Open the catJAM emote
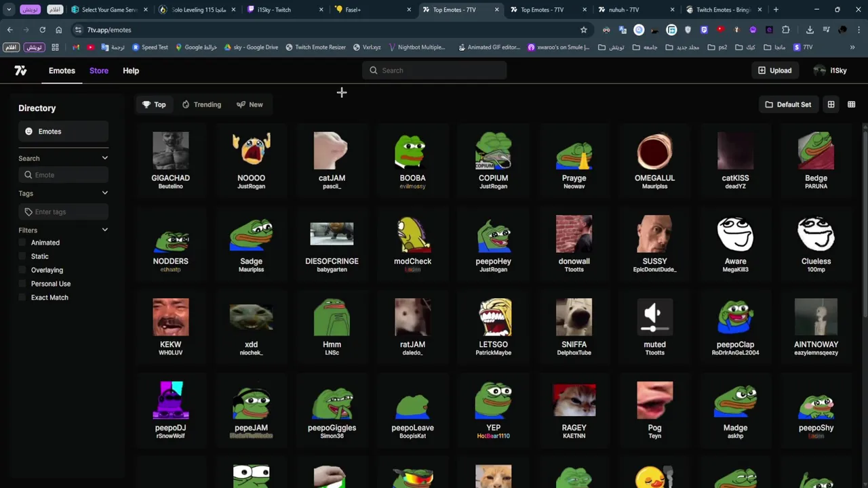 (x=332, y=161)
